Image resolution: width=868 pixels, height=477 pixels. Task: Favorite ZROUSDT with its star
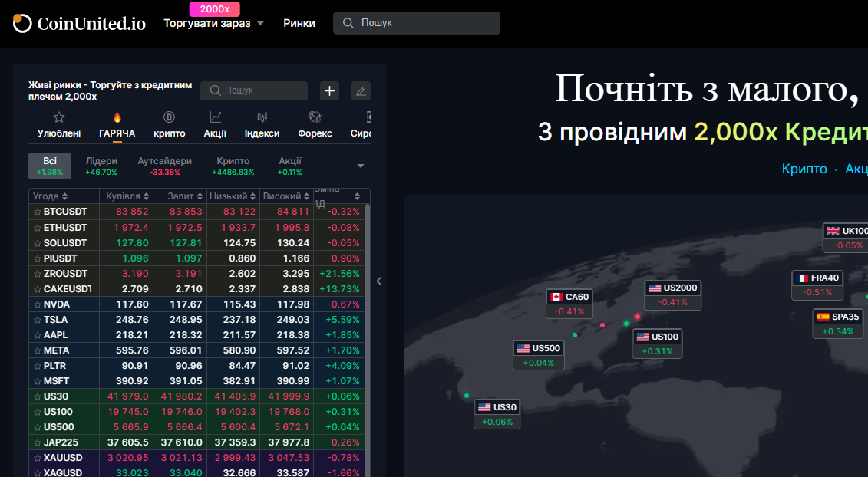[38, 274]
